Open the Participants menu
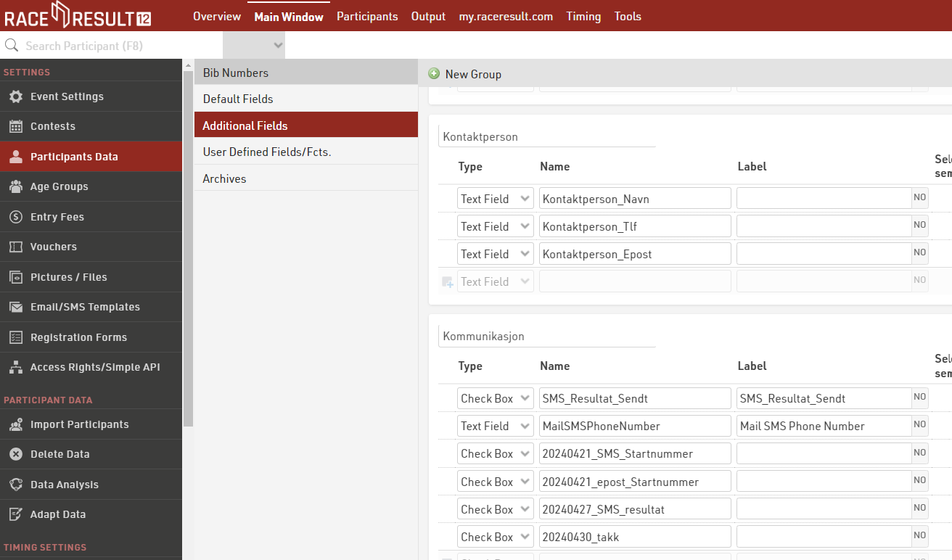The image size is (952, 560). (x=367, y=16)
